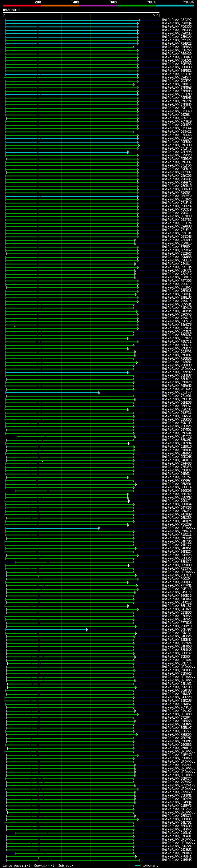Open hit UniRef100_C1MKT7
Screen dimensions: 197x868
click(x=176, y=85)
